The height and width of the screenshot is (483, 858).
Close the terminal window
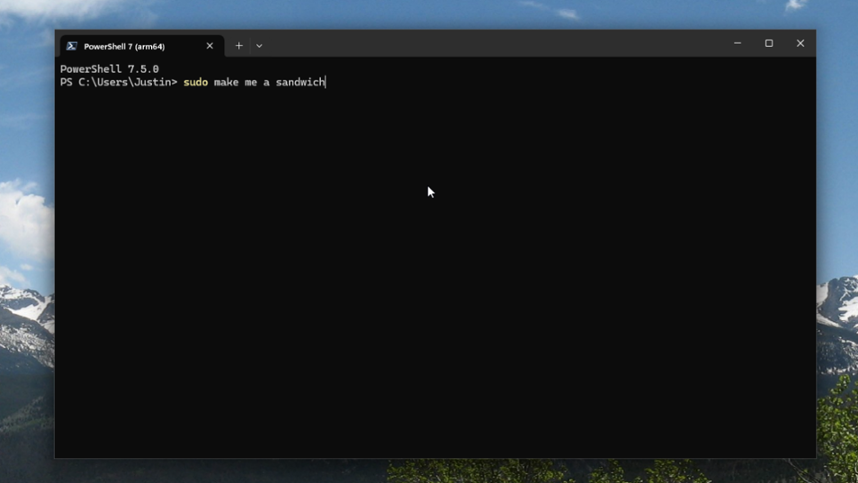click(x=800, y=44)
